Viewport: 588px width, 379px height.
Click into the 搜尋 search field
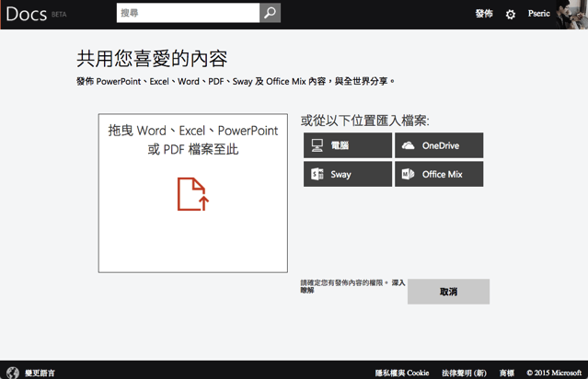[188, 13]
